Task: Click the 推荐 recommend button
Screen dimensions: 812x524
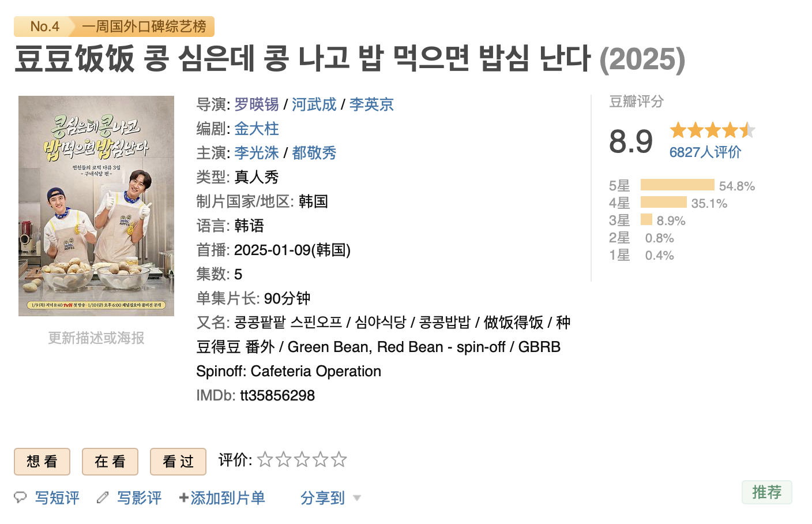Action: pyautogui.click(x=766, y=492)
